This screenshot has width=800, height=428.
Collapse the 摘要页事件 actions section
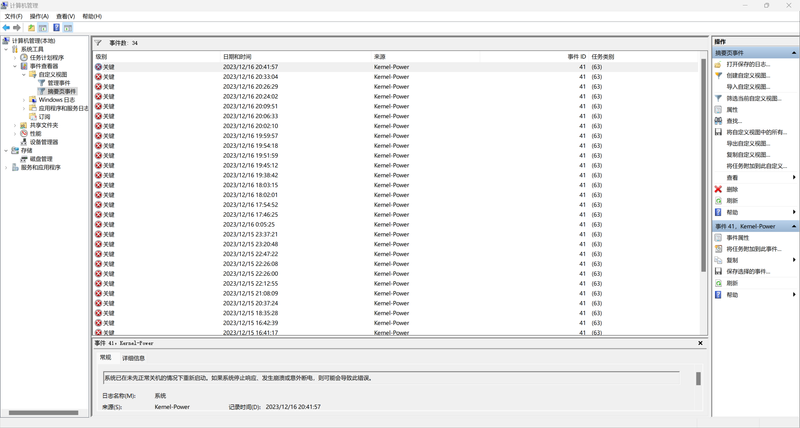794,53
